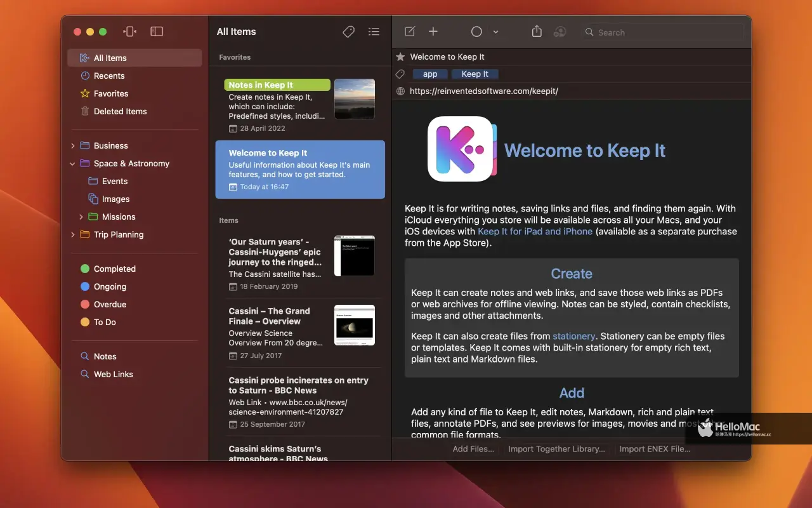Screen dimensions: 812x508
Task: Click the Deleted Items trash icon
Action: [85, 111]
